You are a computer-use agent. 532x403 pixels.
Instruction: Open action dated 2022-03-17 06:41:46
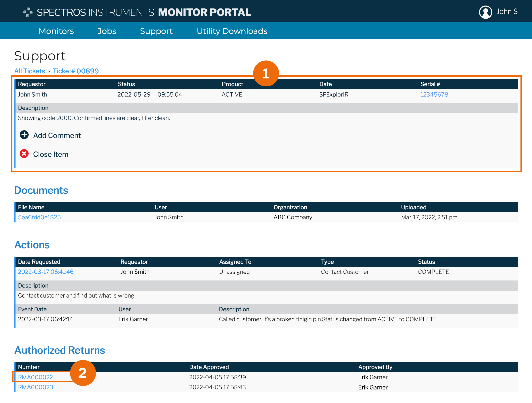click(46, 272)
